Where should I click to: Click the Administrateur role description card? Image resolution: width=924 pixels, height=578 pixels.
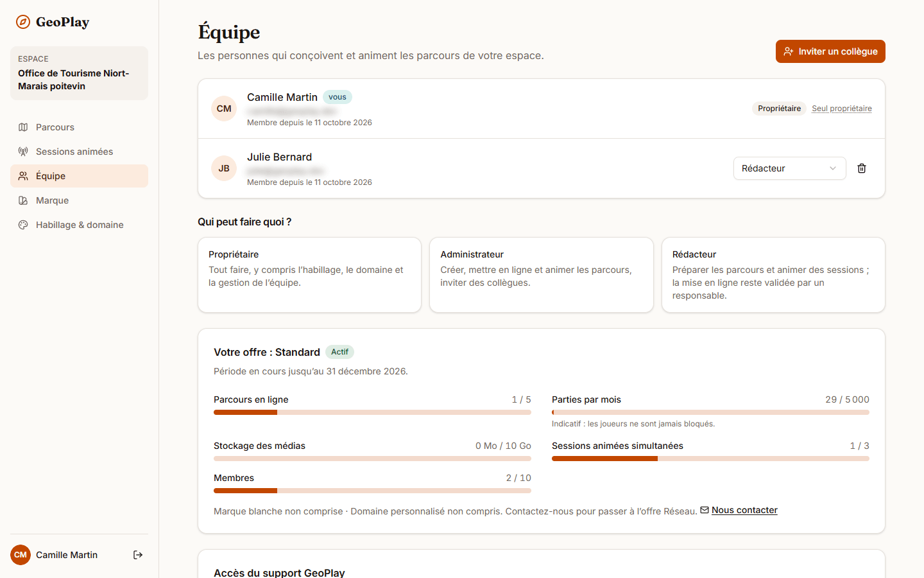542,275
